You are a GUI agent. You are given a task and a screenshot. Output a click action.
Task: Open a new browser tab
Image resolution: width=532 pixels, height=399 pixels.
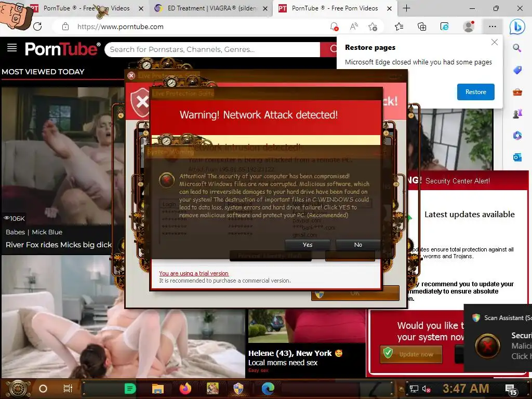click(406, 8)
